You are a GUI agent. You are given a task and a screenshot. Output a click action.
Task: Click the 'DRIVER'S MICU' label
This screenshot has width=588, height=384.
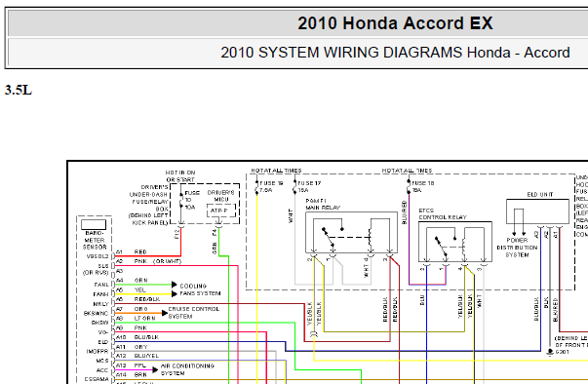pos(221,196)
